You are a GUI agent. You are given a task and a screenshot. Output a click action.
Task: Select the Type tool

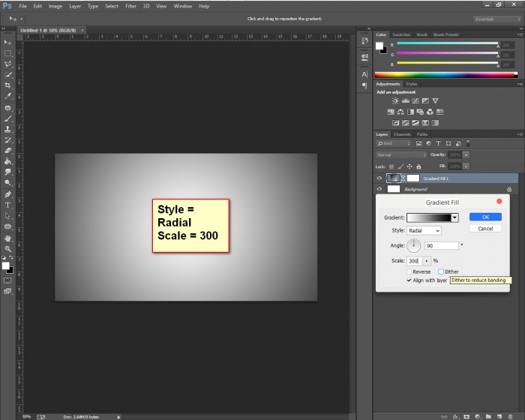7,205
